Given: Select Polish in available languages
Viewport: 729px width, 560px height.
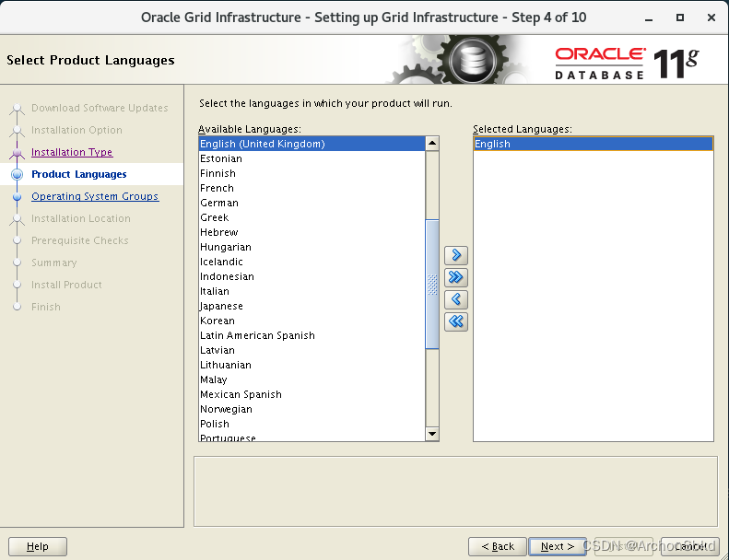Looking at the screenshot, I should coord(312,424).
